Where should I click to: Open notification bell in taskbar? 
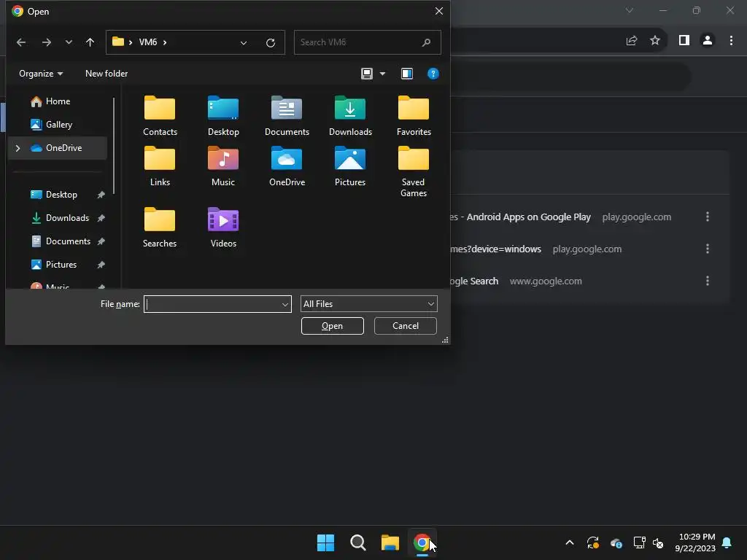tap(727, 542)
